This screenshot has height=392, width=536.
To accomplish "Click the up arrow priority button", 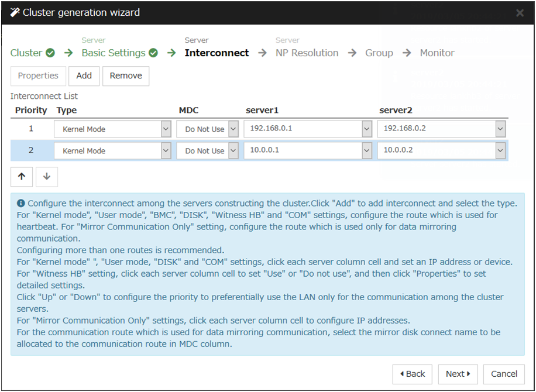I will 21,177.
